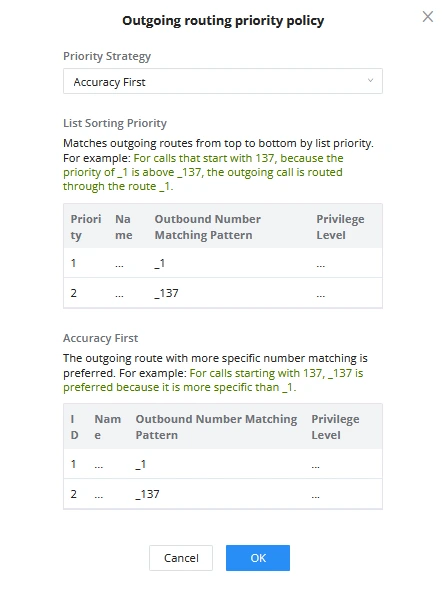Click the Name header in List Sorting table
The image size is (446, 589).
pos(124,227)
